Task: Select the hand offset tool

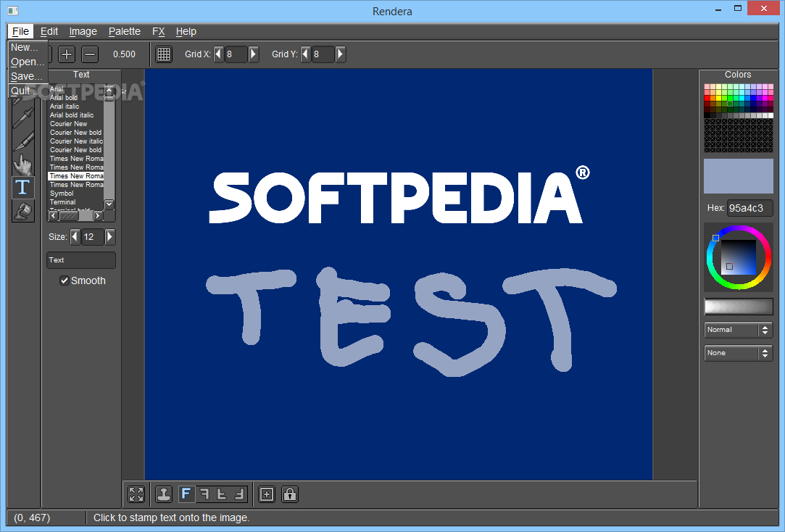Action: pos(23,164)
